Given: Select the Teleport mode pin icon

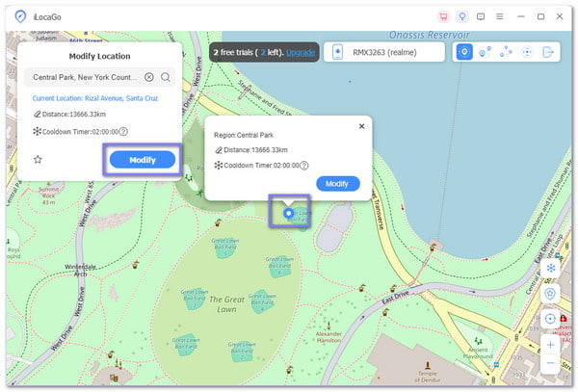Looking at the screenshot, I should pyautogui.click(x=464, y=52).
